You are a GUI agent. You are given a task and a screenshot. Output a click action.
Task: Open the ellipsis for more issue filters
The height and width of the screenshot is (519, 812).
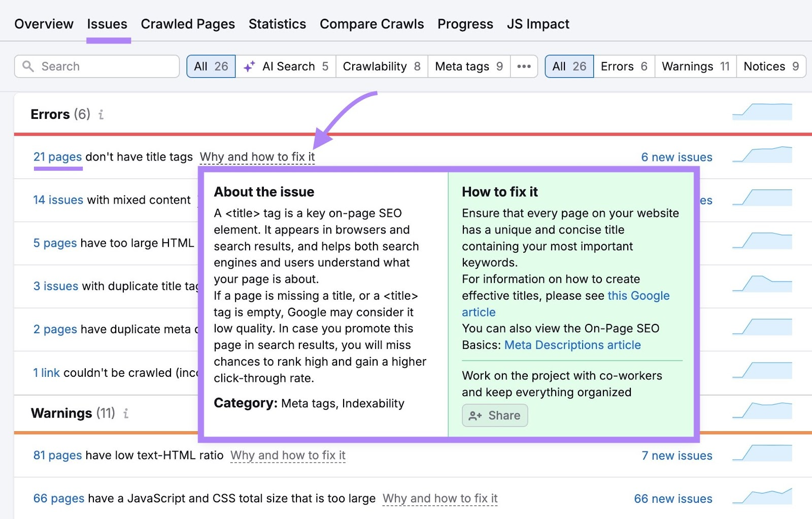pyautogui.click(x=524, y=66)
